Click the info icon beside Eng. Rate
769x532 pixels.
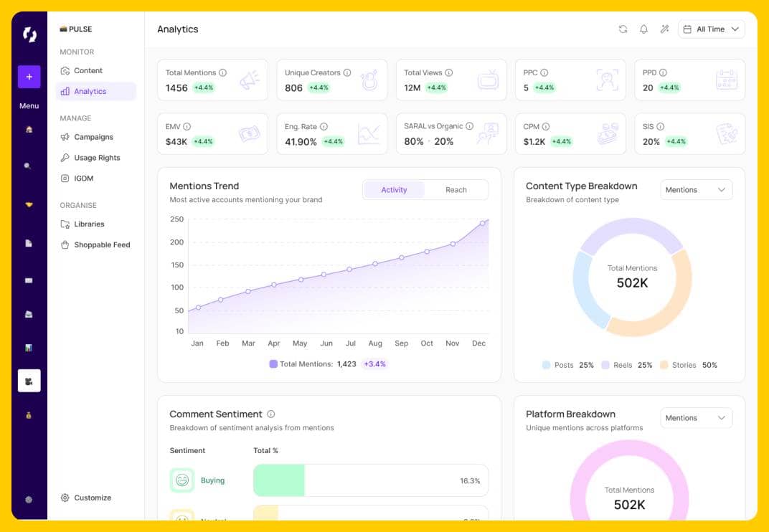tap(324, 126)
